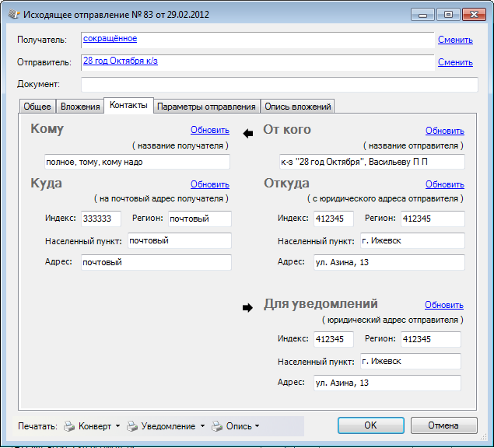The image size is (494, 448).
Task: Click the Опись printer icon
Action: pyautogui.click(x=218, y=426)
